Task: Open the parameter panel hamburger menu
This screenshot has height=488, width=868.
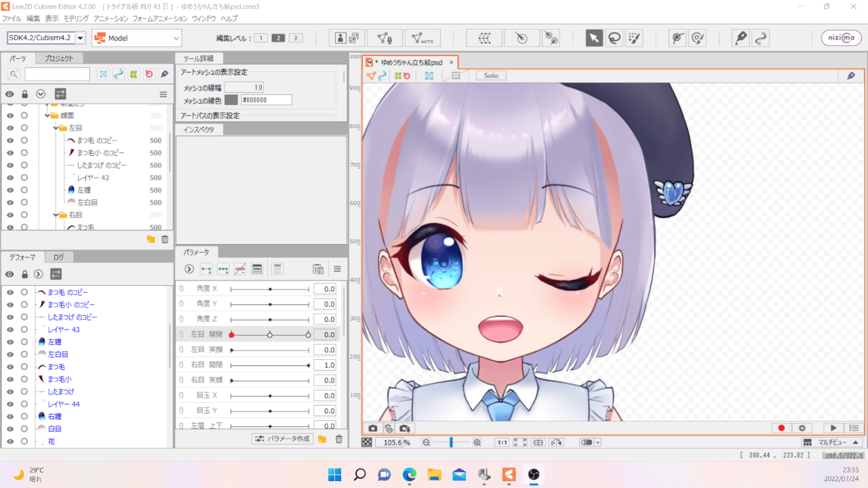Action: pyautogui.click(x=337, y=269)
